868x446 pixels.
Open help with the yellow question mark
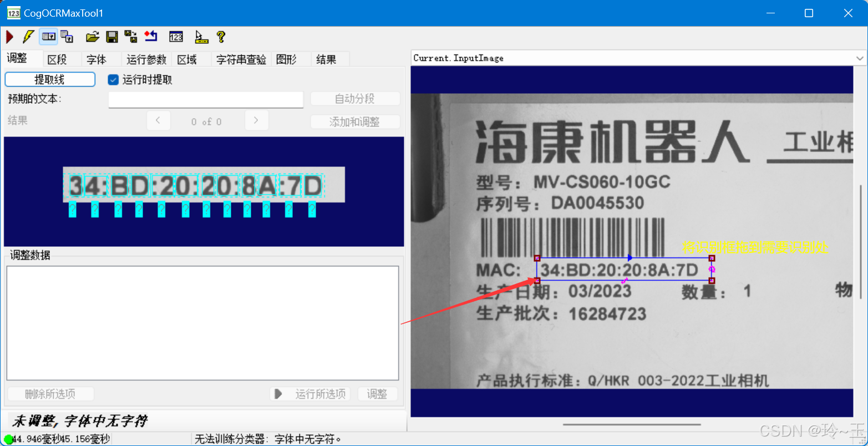pos(221,37)
